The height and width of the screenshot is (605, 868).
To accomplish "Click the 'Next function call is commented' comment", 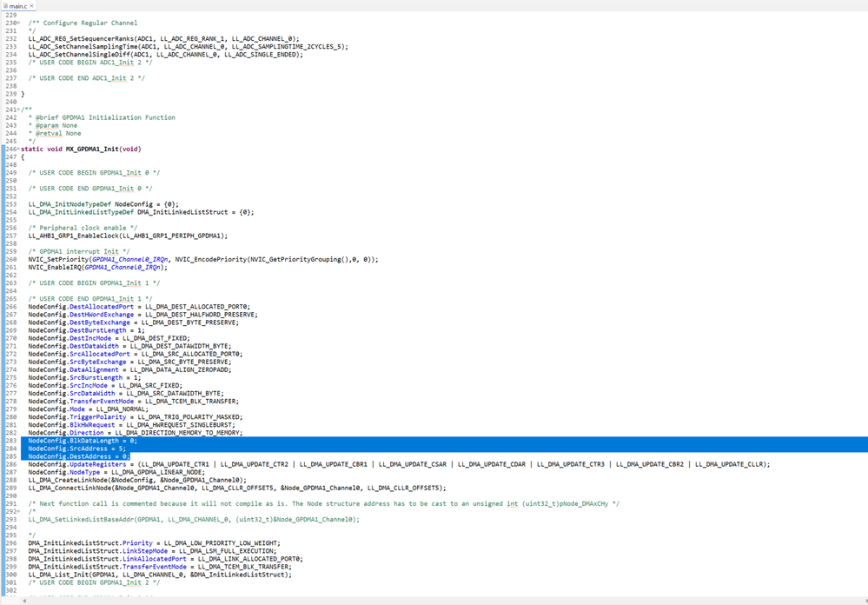I will coord(324,503).
